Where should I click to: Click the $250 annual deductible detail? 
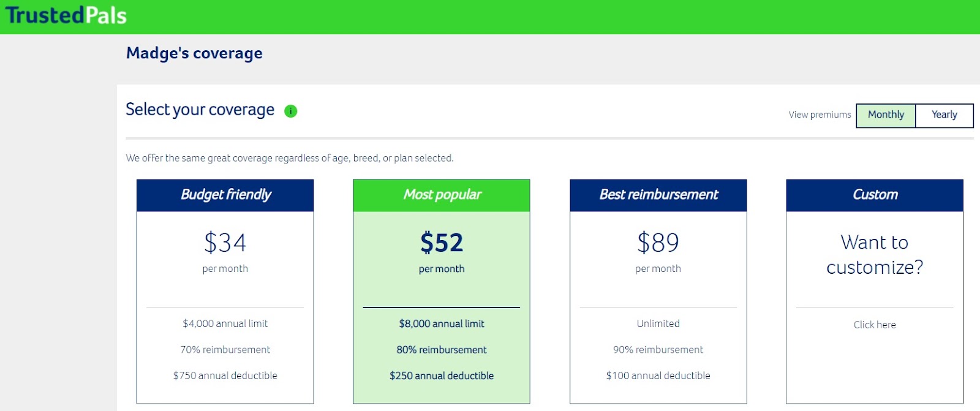point(442,375)
